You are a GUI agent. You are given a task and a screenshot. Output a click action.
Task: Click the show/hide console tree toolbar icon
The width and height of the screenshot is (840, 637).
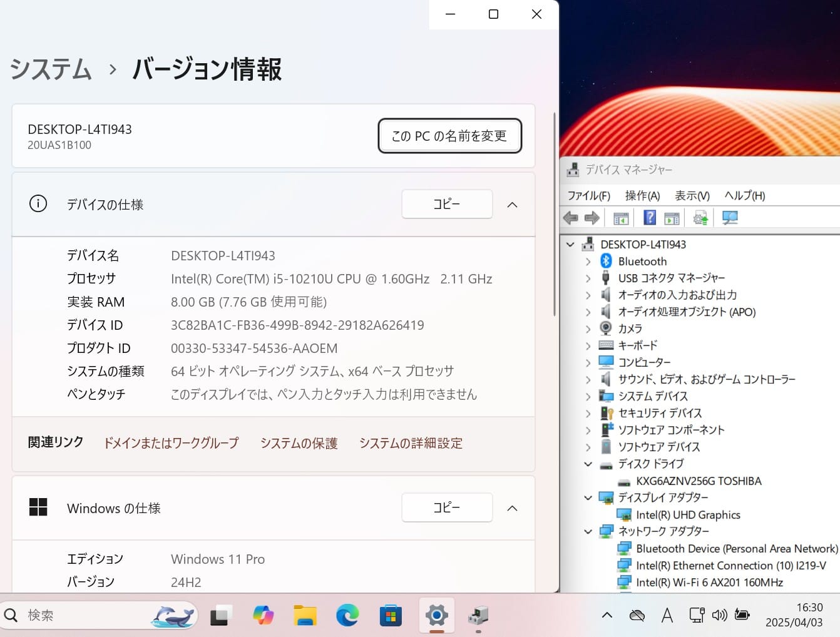621,218
